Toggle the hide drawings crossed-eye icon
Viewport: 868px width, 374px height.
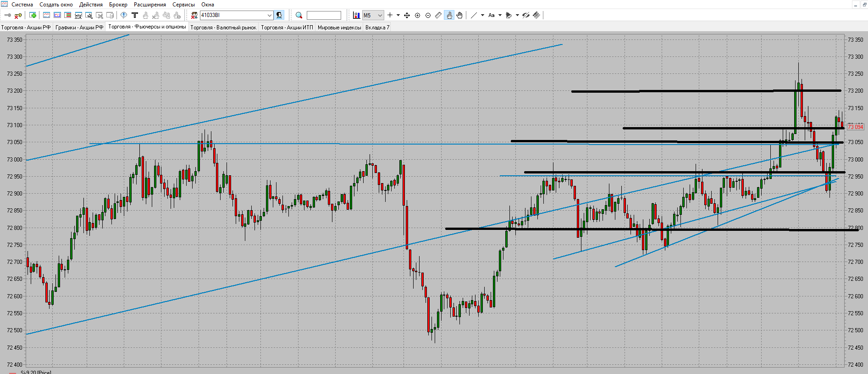point(526,16)
